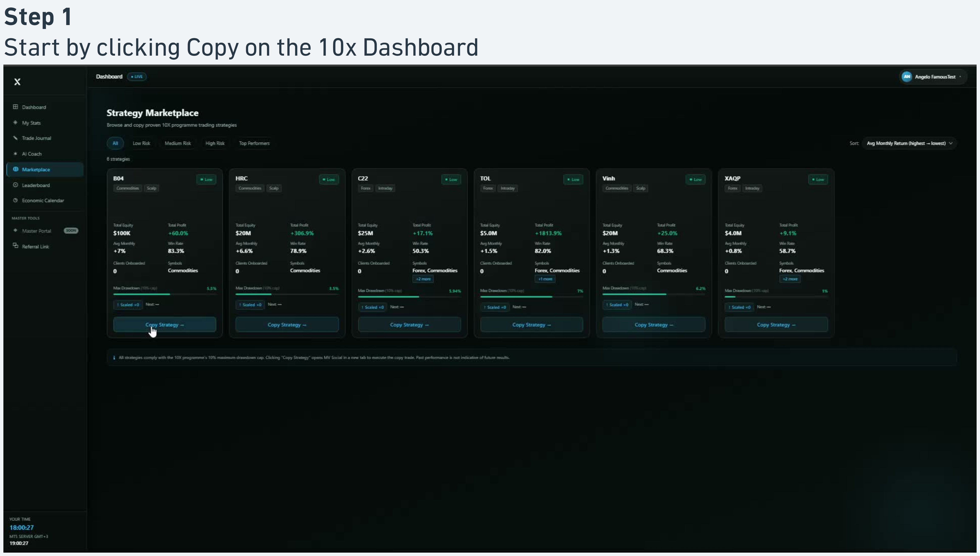Copy Strategy for XAQP
Screen dimensions: 980x556
[776, 325]
